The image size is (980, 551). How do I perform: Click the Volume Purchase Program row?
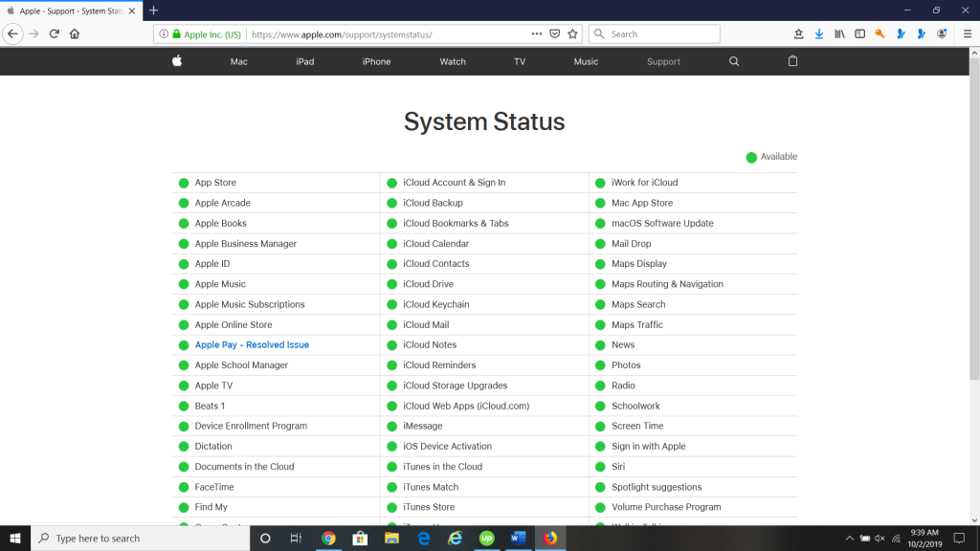(x=693, y=507)
